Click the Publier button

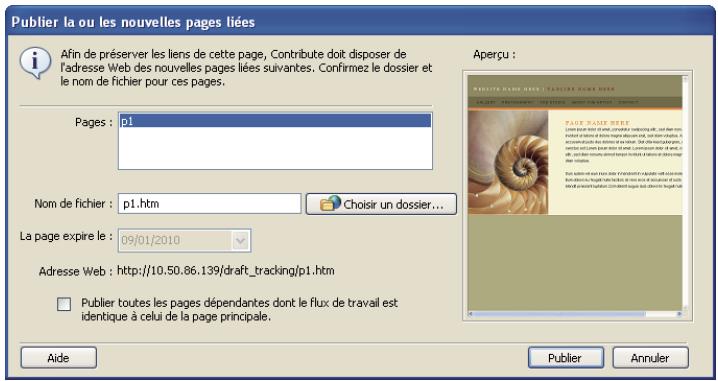coord(566,358)
